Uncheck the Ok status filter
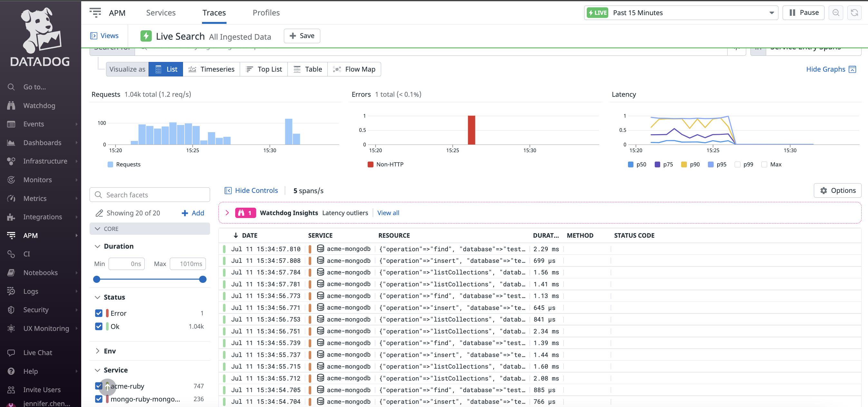Viewport: 868px width, 407px height. pyautogui.click(x=98, y=326)
